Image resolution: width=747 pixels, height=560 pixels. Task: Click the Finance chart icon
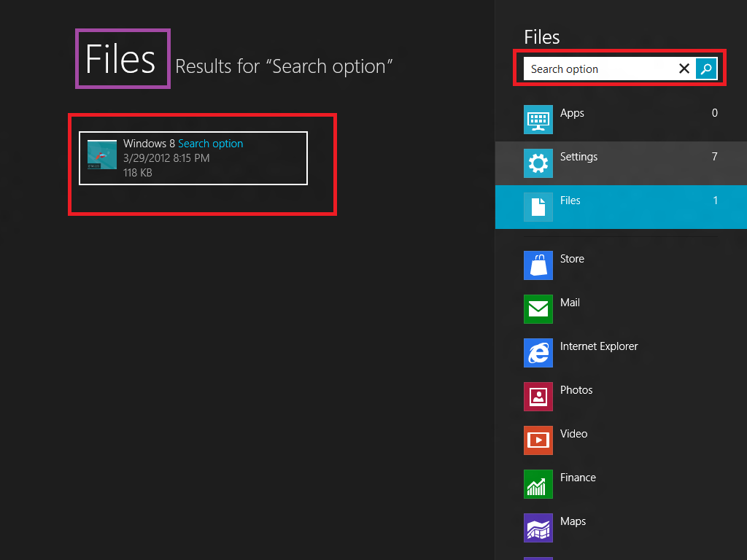[538, 484]
